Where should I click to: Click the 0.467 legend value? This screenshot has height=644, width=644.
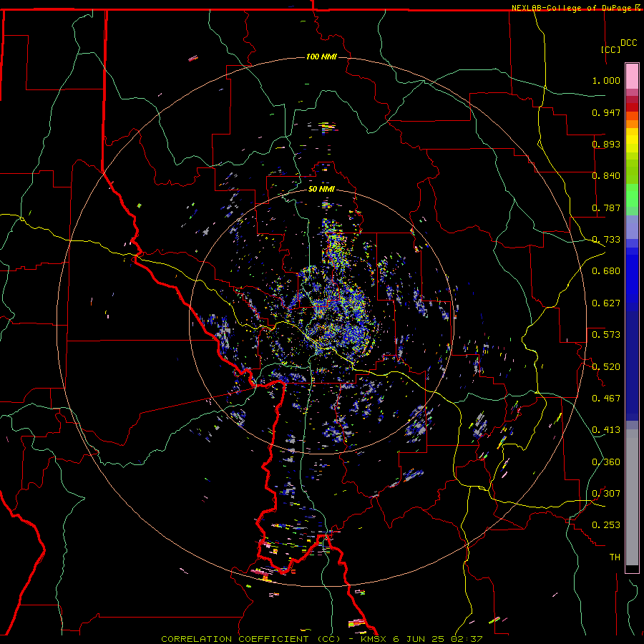point(606,399)
